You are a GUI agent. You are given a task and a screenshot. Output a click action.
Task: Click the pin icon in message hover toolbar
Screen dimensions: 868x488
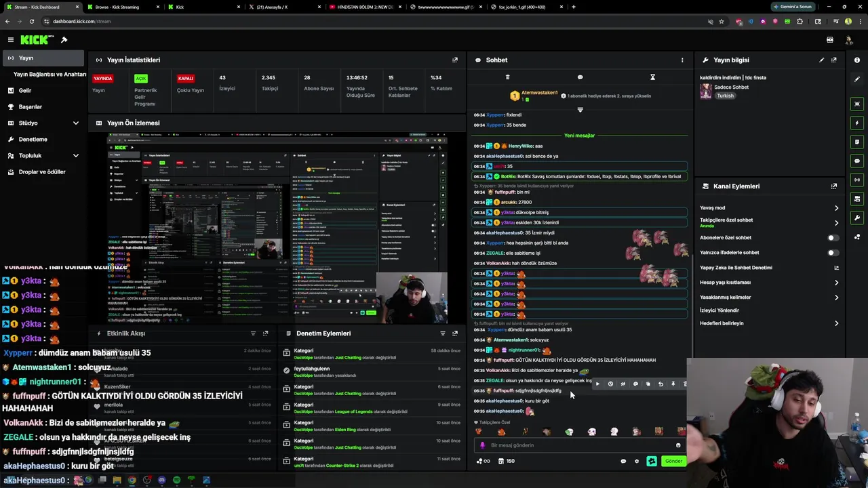673,384
